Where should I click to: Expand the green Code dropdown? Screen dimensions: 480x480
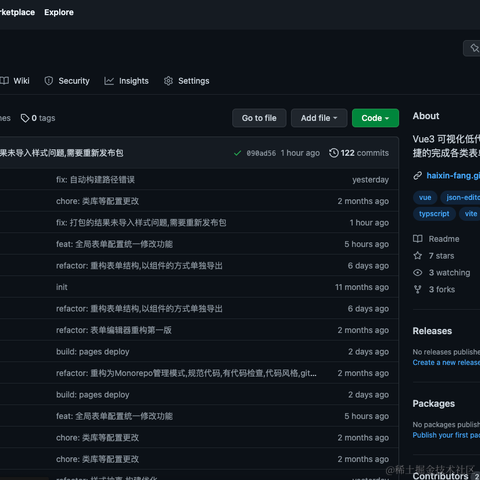pyautogui.click(x=375, y=118)
